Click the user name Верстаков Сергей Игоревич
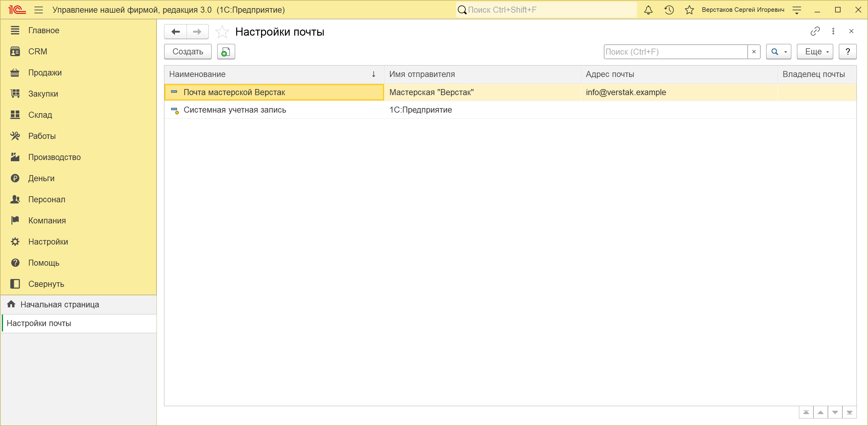Viewport: 868px width, 426px height. 743,10
